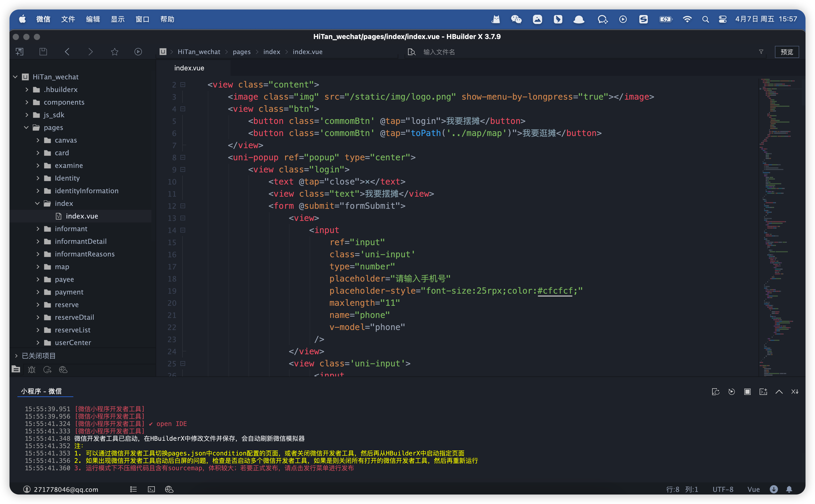
Task: Click HiTan_wechat in breadcrumb
Action: 199,52
